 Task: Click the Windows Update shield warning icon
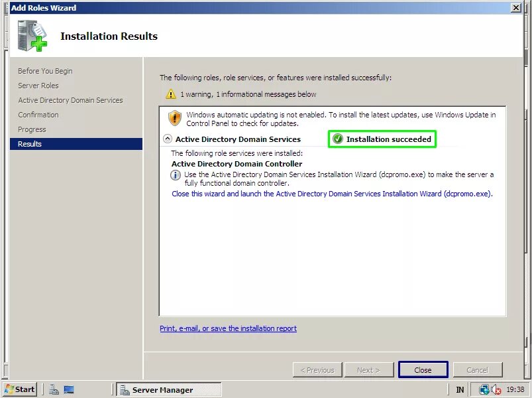coord(175,118)
